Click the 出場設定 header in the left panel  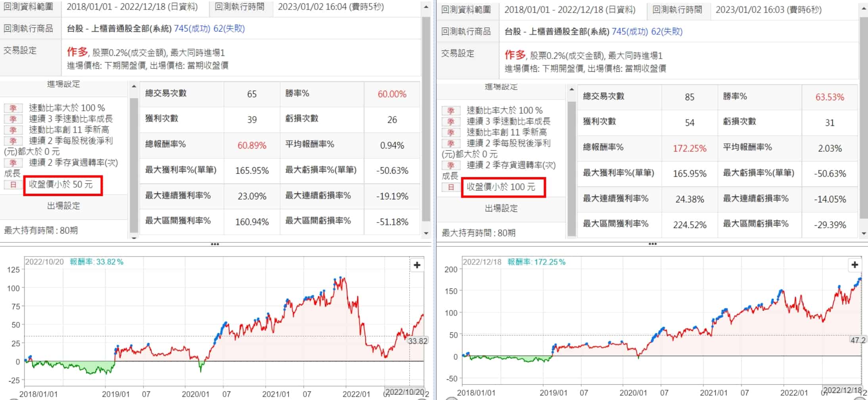63,206
